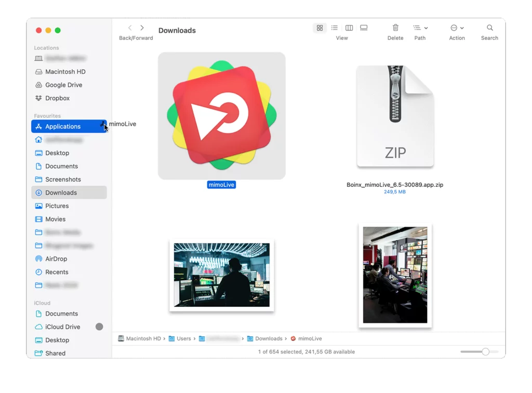The image size is (532, 393).
Task: Select the concert control desk photo thumbnail
Action: [x=221, y=275]
